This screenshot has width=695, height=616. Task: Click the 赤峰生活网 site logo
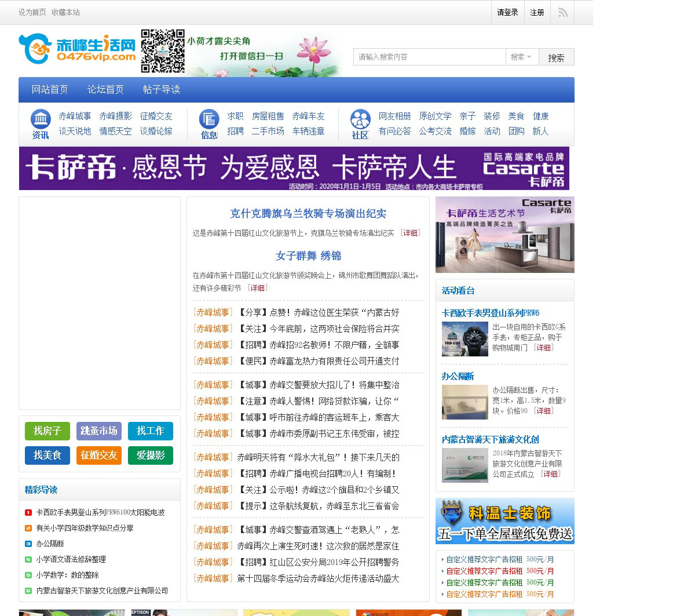click(x=77, y=49)
